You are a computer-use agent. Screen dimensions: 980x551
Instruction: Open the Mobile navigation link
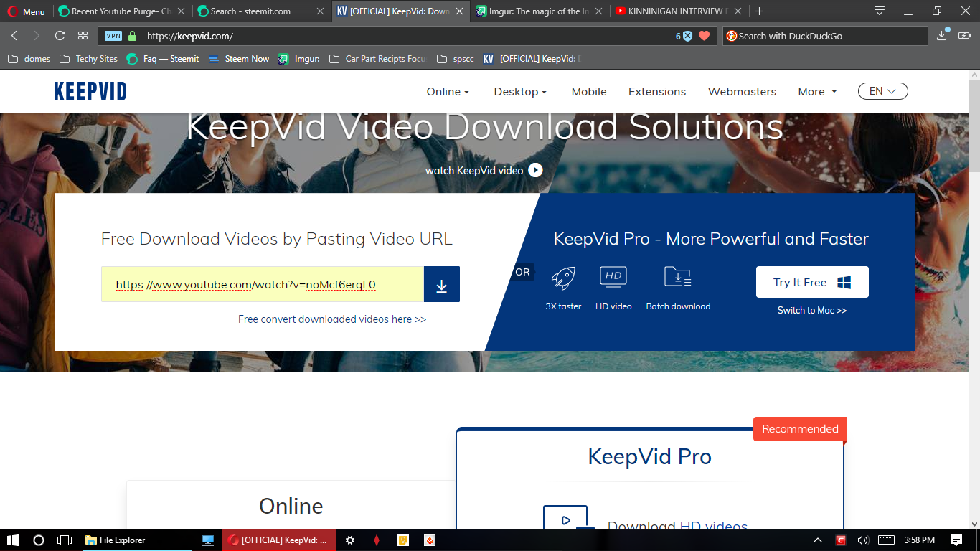pos(589,92)
